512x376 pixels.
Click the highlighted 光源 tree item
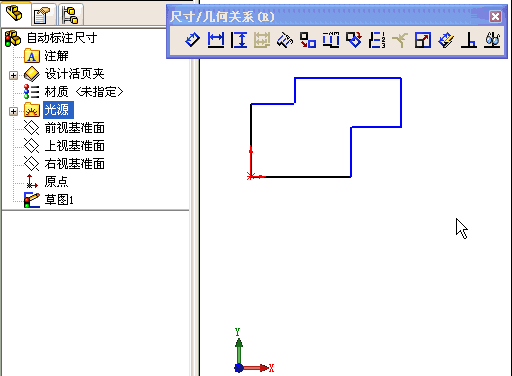[x=58, y=110]
